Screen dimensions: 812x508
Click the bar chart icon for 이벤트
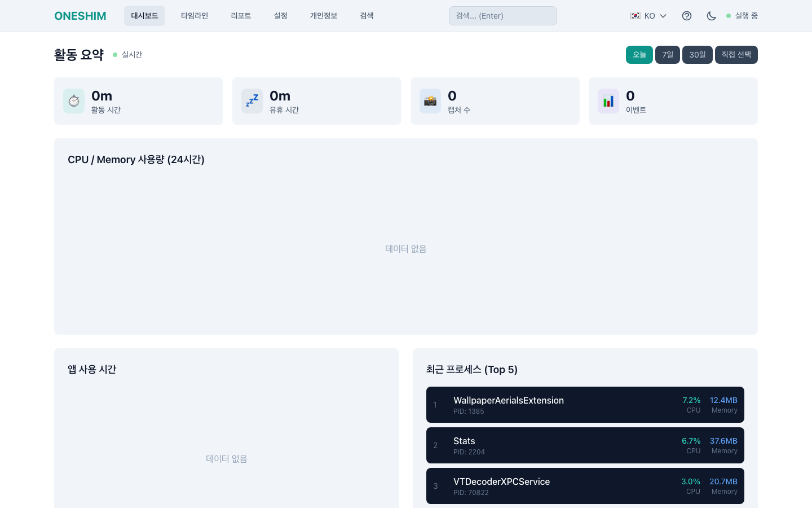click(x=608, y=101)
